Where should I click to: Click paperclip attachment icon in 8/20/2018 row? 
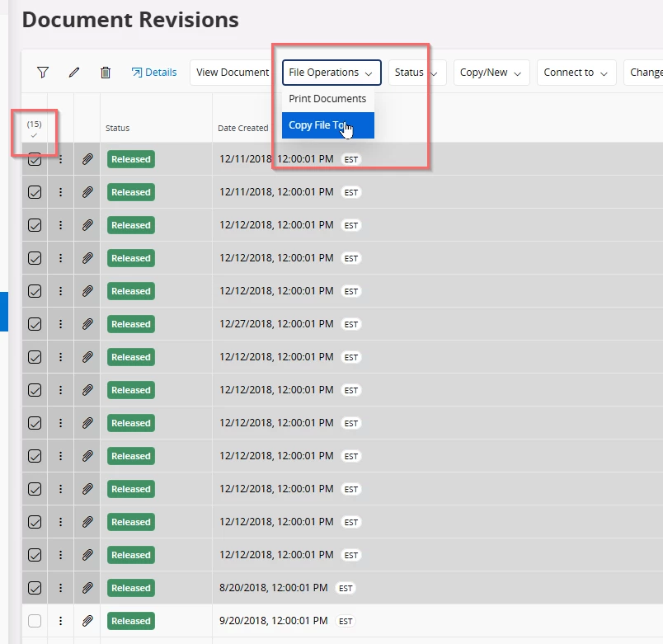click(x=87, y=588)
